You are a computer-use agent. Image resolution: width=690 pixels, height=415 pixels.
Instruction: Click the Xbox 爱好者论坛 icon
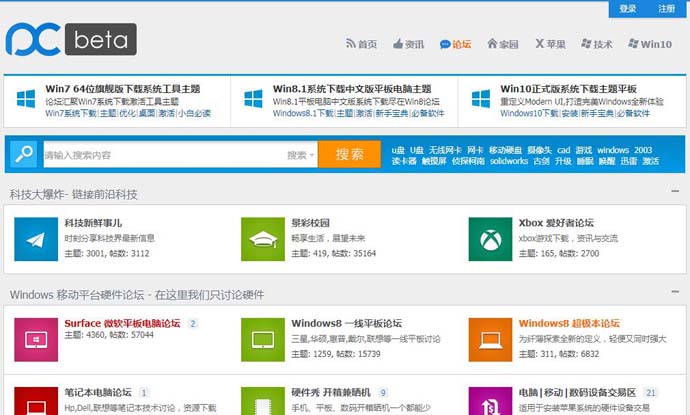(491, 239)
